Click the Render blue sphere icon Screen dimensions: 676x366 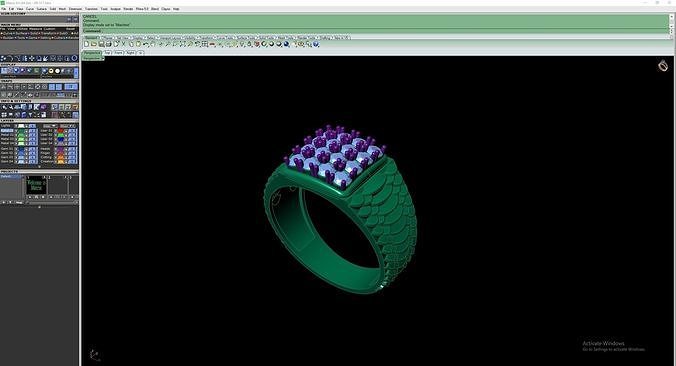pyautogui.click(x=286, y=44)
